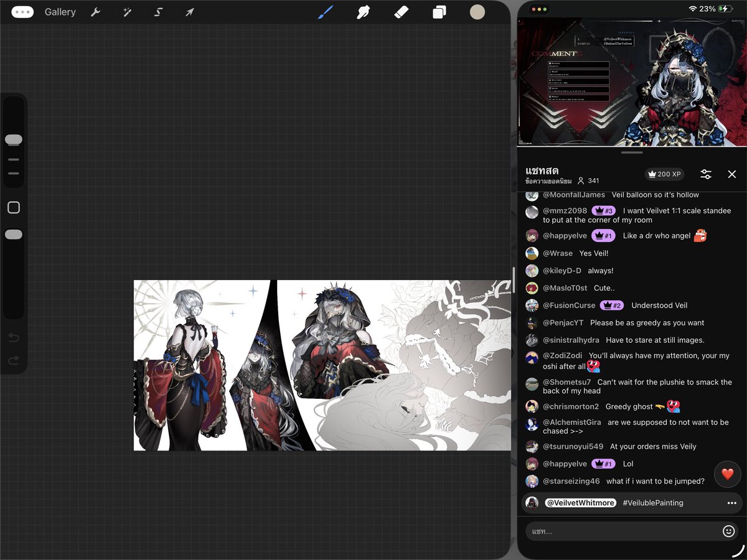The image size is (747, 560).
Task: Open @ZodiZodi's chat message
Action: tap(632, 361)
